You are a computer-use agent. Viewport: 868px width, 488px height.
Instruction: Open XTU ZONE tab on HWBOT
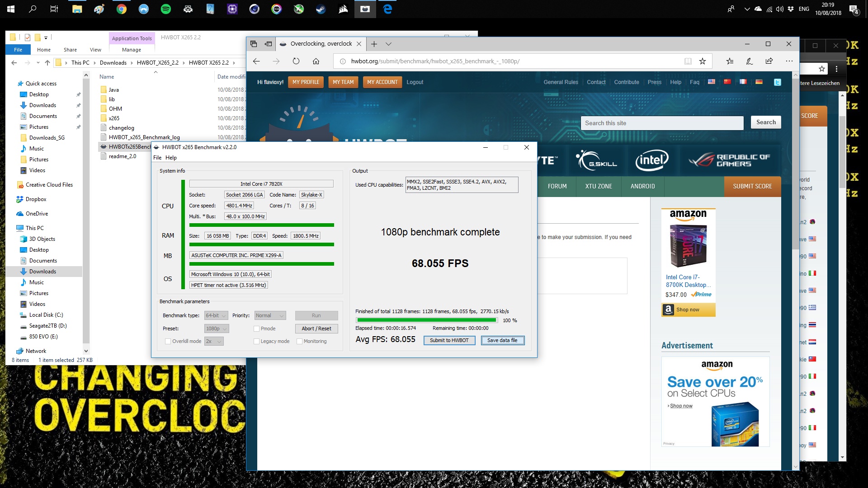point(599,186)
